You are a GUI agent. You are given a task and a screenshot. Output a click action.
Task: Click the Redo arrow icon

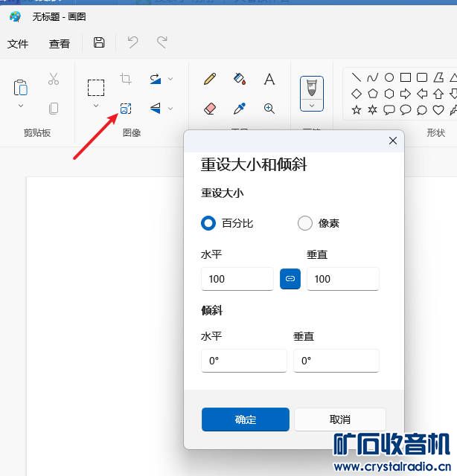pos(162,42)
